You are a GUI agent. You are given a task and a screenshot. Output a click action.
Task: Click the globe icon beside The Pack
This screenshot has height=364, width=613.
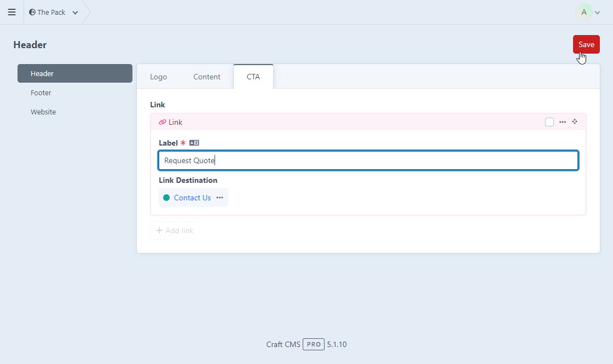pyautogui.click(x=32, y=12)
